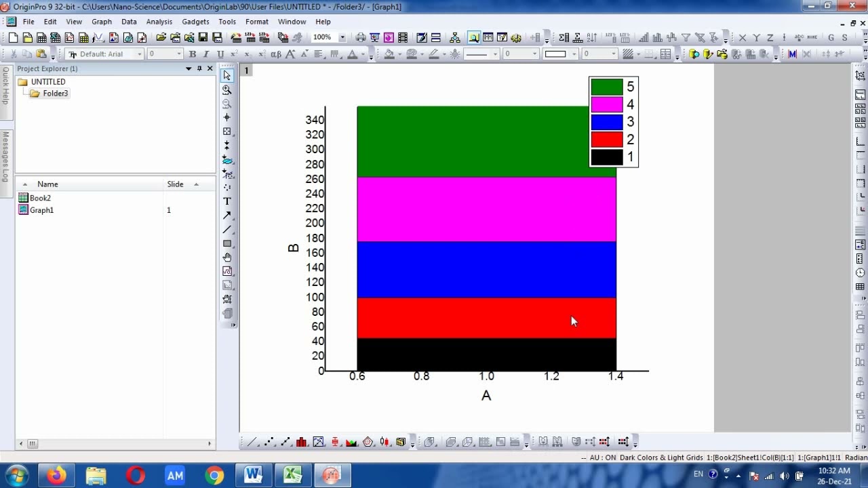Open the Analysis menu
This screenshot has height=488, width=868.
[159, 22]
